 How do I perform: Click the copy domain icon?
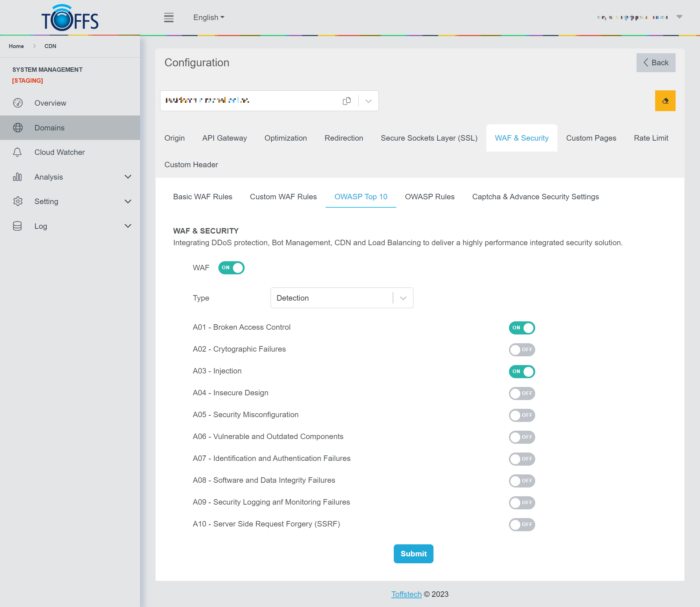pos(346,101)
